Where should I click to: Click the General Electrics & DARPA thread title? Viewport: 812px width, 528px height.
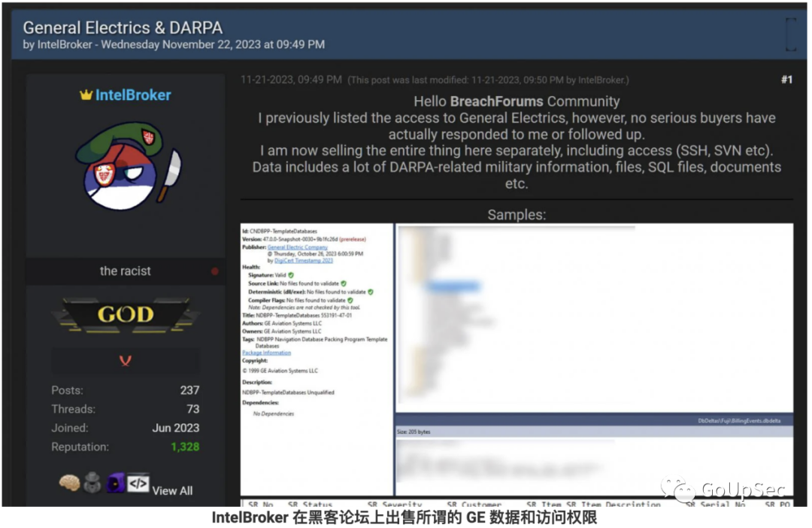[x=123, y=28]
